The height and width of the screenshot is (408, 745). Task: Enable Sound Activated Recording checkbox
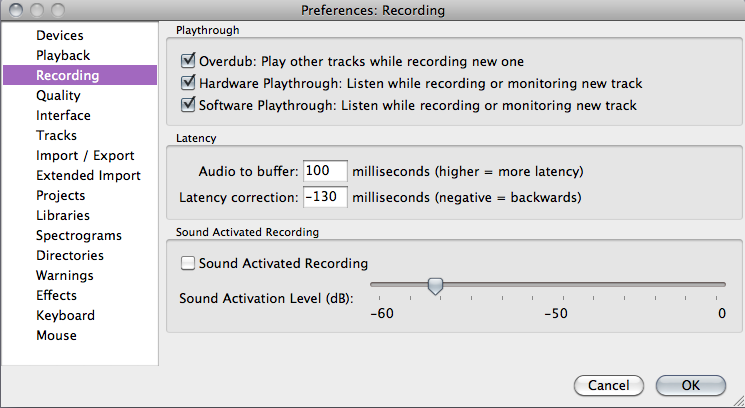(x=187, y=264)
